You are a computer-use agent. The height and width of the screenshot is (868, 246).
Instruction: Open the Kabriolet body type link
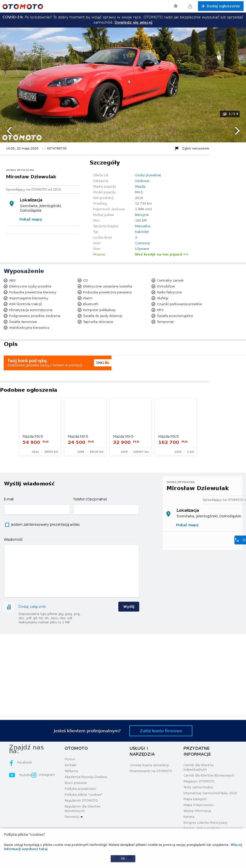142,232
